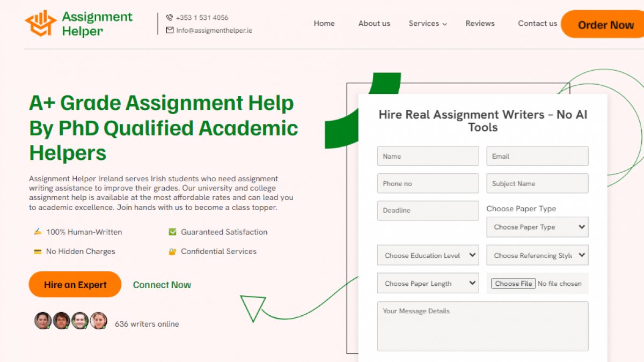Click the lock icon by Confidential Services
644x362 pixels.
pos(172,252)
